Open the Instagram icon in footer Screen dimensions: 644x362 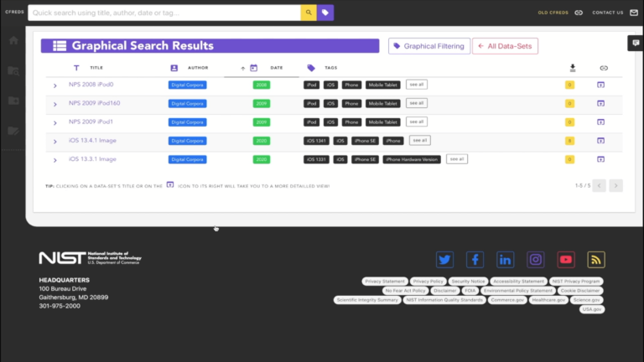(536, 260)
